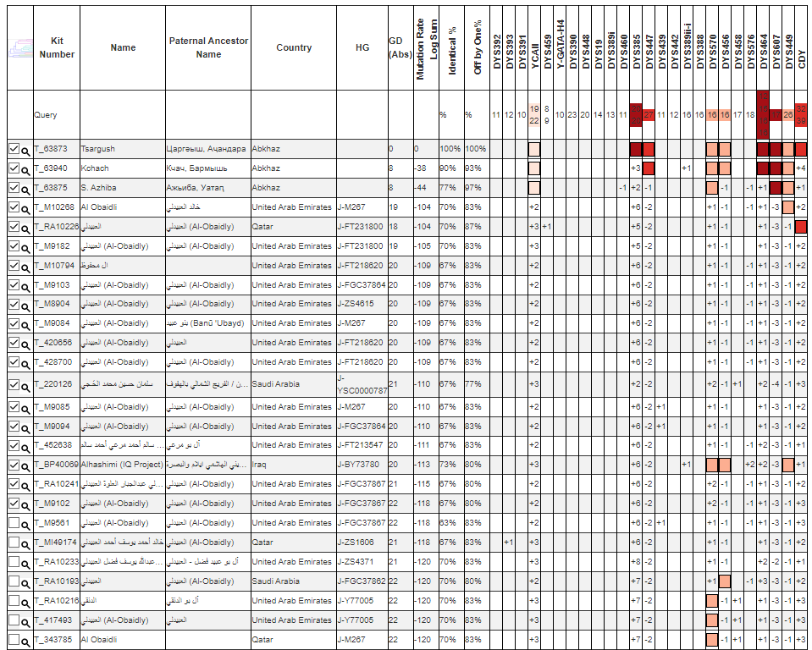Viewport: 812px width, 650px height.
Task: Click magnifier icon for Alhashimi kit T_BP40069
Action: 26,465
